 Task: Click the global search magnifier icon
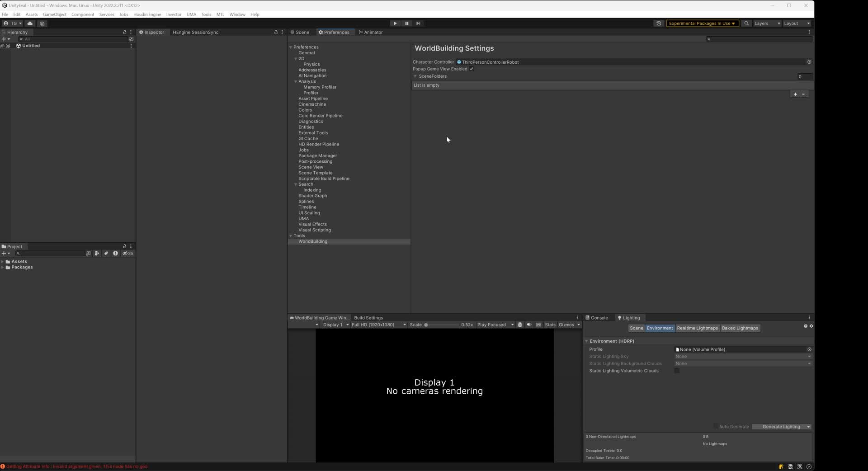click(x=746, y=24)
